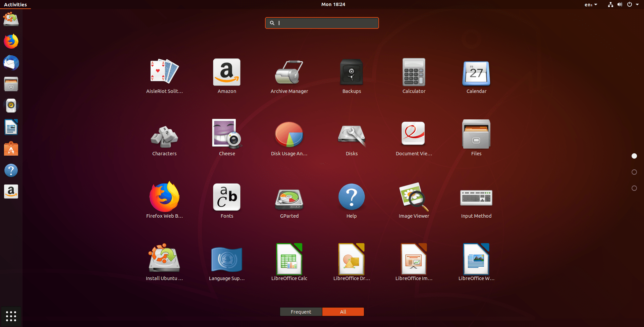Click in the application search field
Viewport: 644px width, 327px height.
pos(322,23)
